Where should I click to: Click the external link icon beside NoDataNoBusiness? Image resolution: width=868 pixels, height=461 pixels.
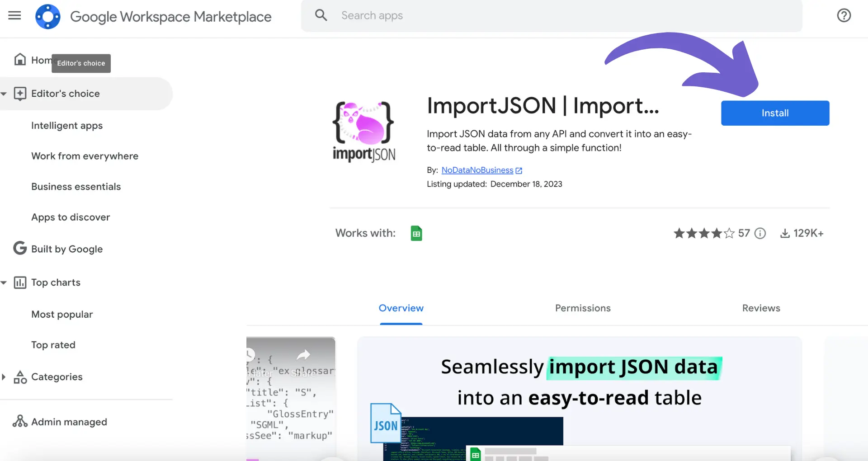click(519, 171)
